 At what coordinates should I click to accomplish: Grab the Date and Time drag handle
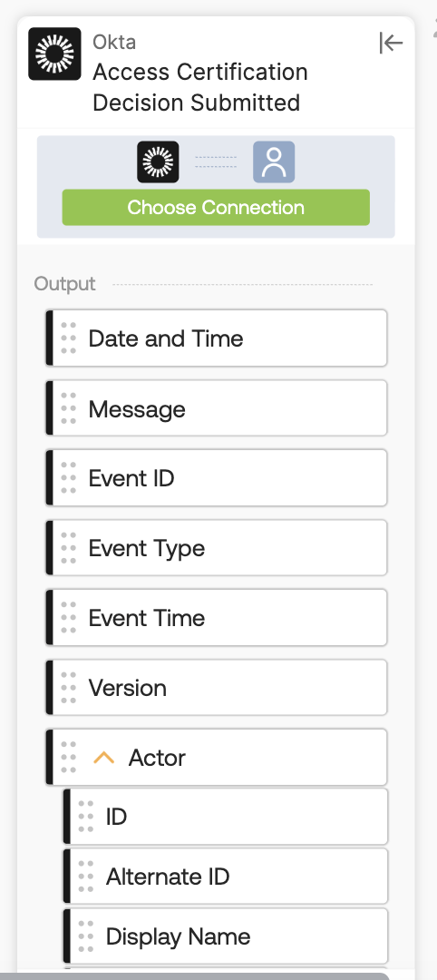(x=69, y=338)
